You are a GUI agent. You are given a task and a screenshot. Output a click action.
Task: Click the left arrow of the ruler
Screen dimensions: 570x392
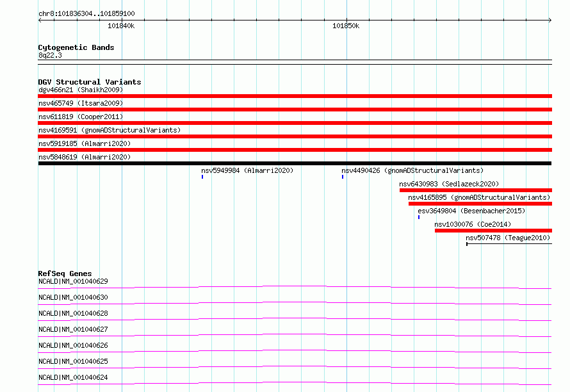[x=40, y=20]
